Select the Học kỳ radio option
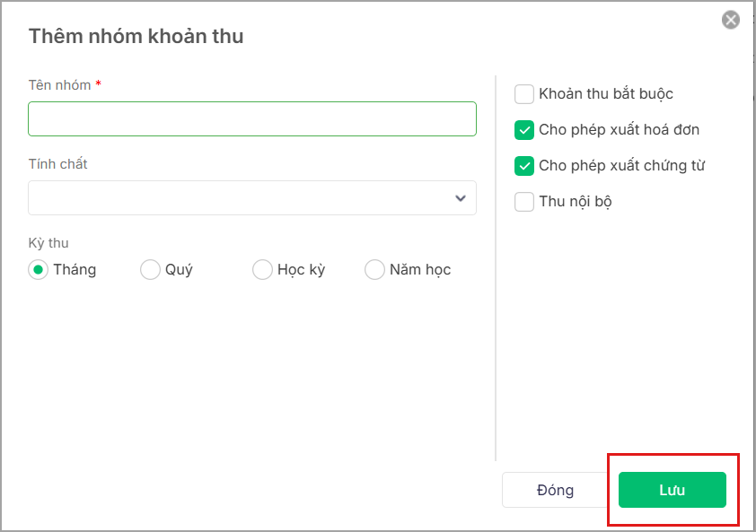 point(262,269)
